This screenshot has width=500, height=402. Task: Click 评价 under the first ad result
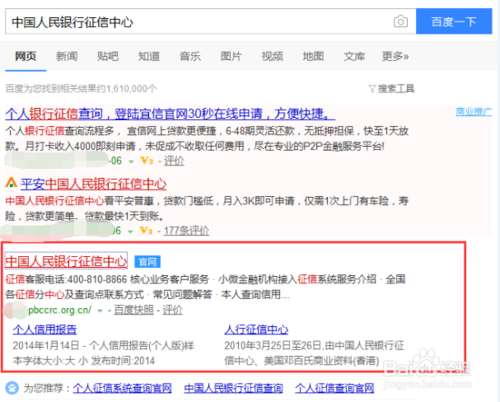point(174,161)
